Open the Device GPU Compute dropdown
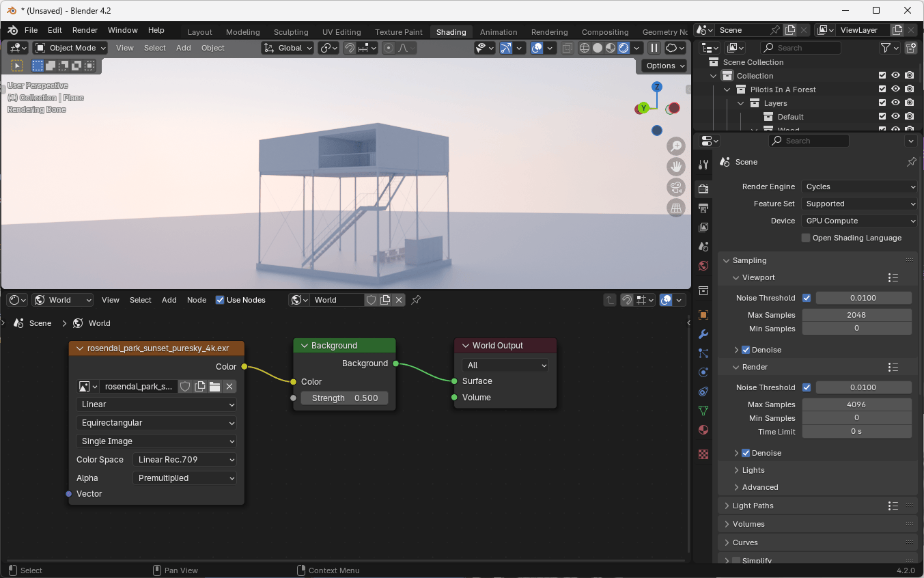 [860, 221]
